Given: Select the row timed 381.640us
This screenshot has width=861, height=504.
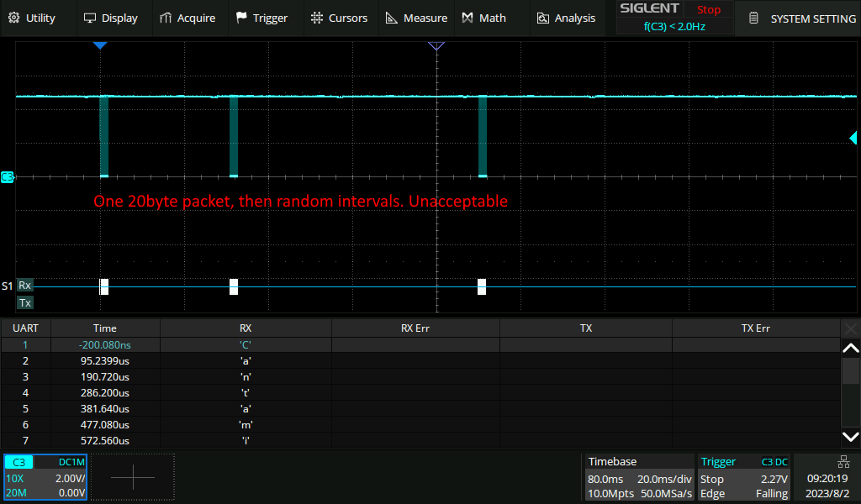Looking at the screenshot, I should [420, 408].
